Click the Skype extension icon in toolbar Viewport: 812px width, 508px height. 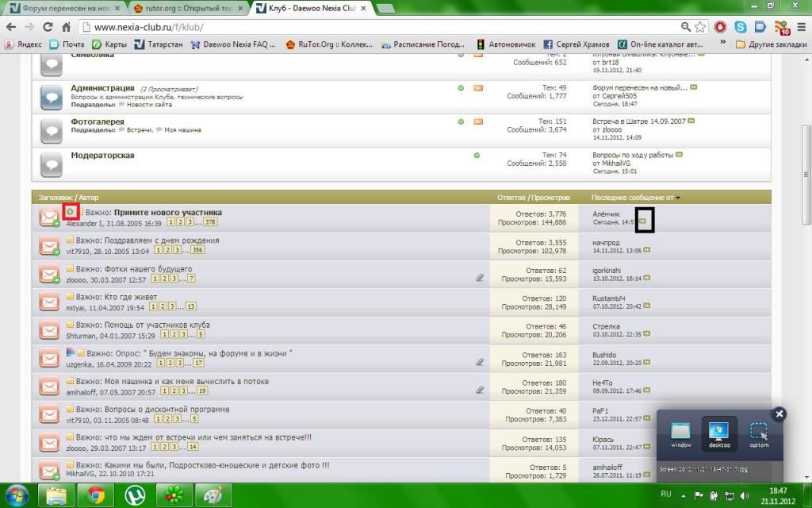(x=741, y=27)
